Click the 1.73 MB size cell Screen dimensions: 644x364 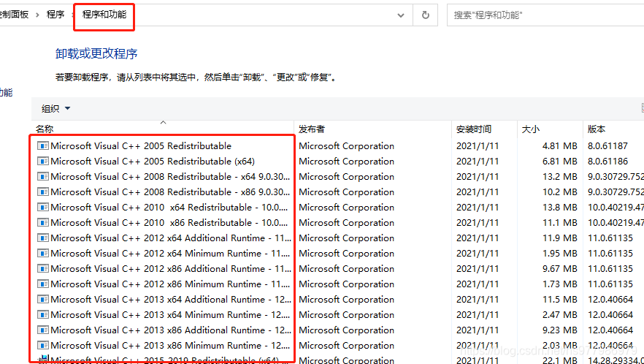[x=560, y=284]
